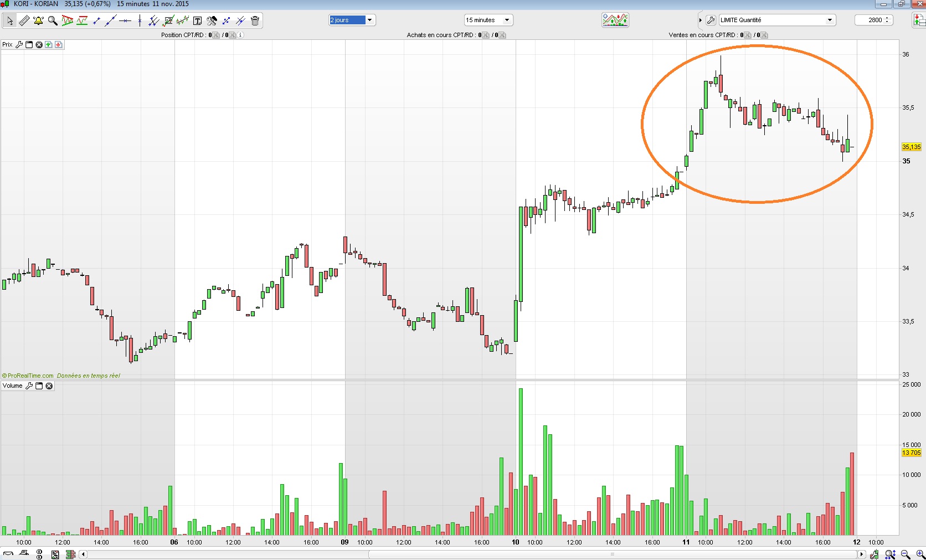Cancel second Ventes en cours value with X

tap(764, 35)
